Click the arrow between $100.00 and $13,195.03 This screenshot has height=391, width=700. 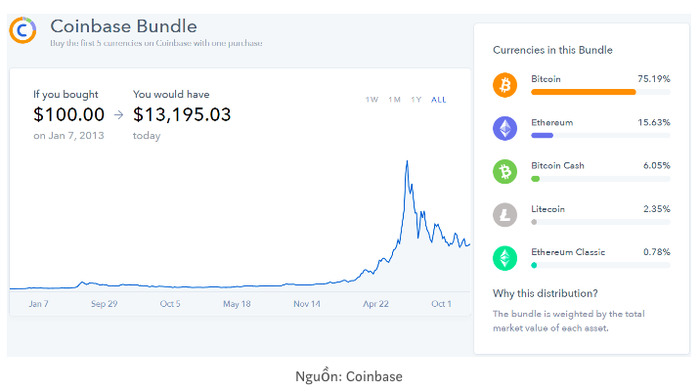tap(118, 115)
